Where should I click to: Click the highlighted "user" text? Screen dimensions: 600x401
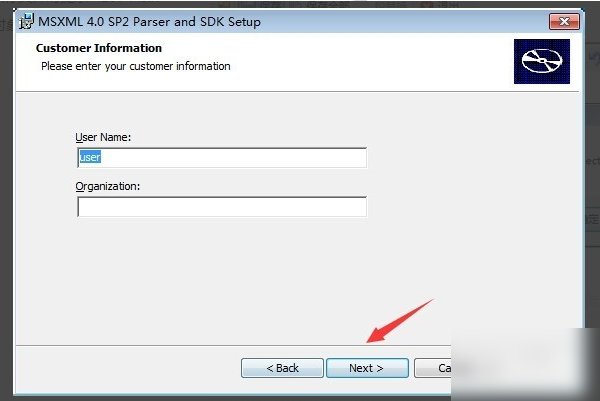click(90, 157)
